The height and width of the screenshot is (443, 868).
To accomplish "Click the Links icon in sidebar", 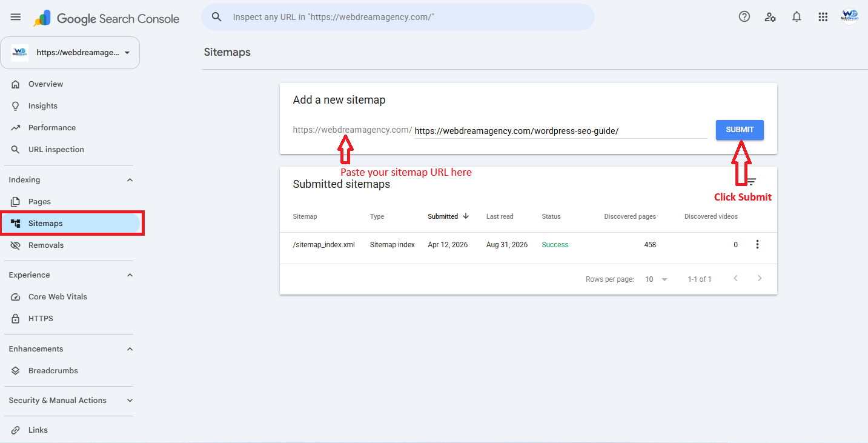I will (16, 430).
